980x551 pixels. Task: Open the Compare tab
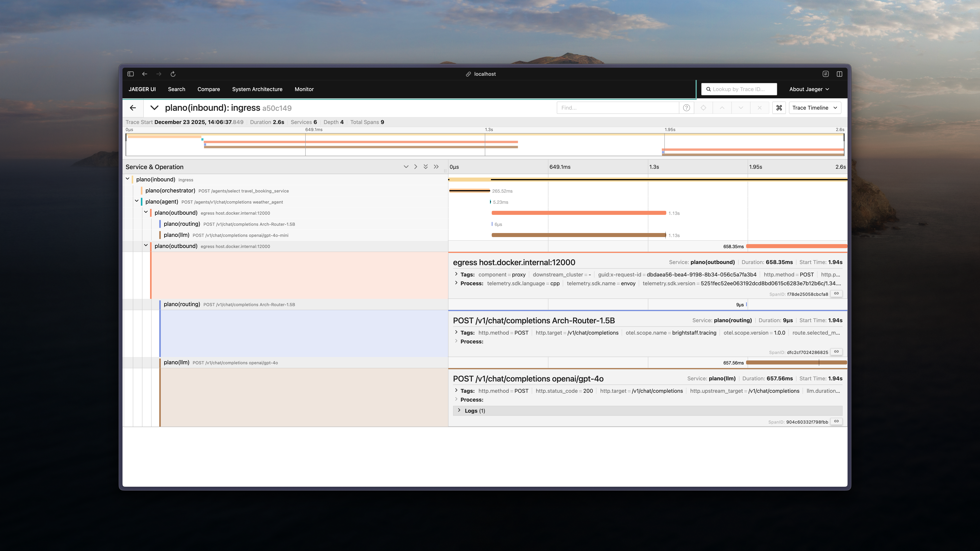208,89
